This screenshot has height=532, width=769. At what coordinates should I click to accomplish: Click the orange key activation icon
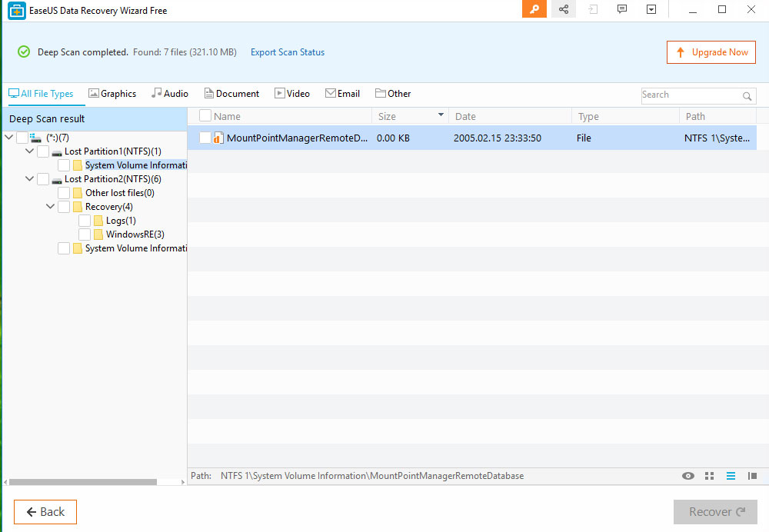534,9
